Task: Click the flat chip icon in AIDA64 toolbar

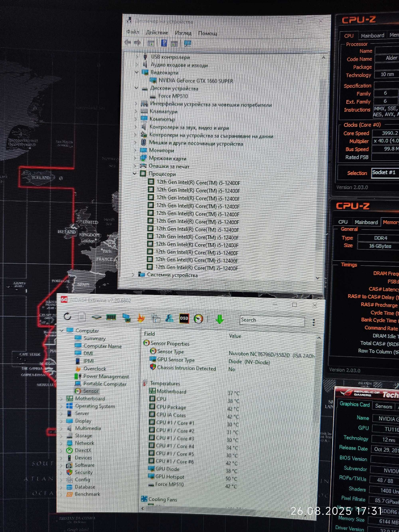Action: coord(96,317)
